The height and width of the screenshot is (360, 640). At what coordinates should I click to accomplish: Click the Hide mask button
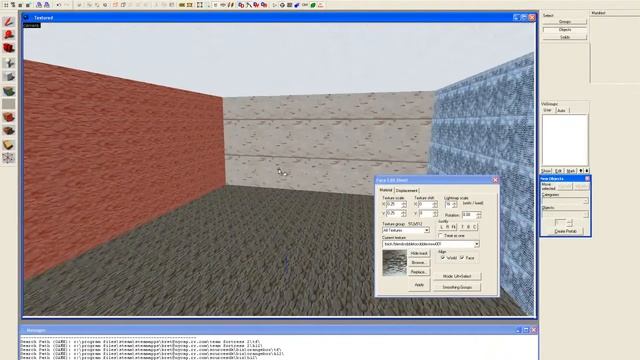click(x=419, y=253)
